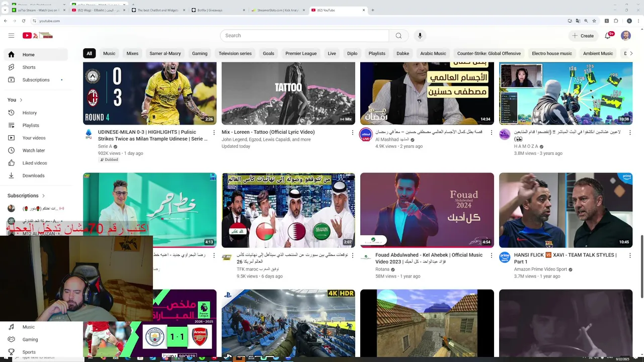Open watch History
The height and width of the screenshot is (362, 644).
pyautogui.click(x=36, y=113)
